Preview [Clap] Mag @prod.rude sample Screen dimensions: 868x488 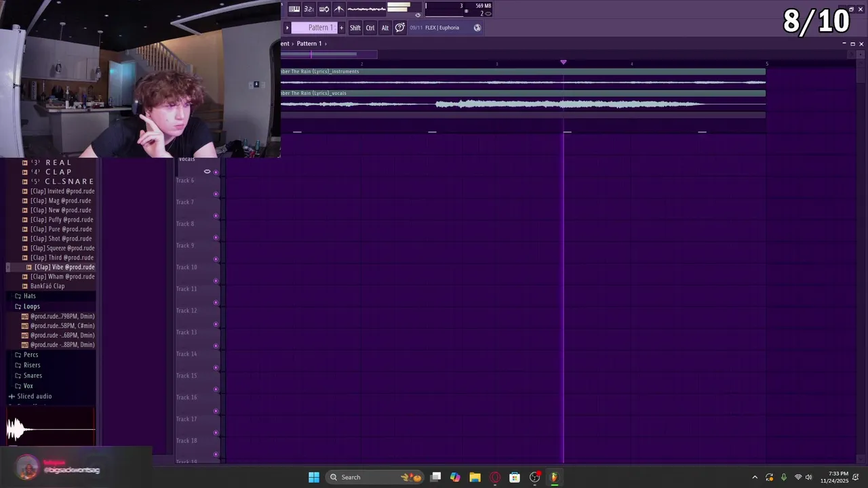click(x=56, y=201)
